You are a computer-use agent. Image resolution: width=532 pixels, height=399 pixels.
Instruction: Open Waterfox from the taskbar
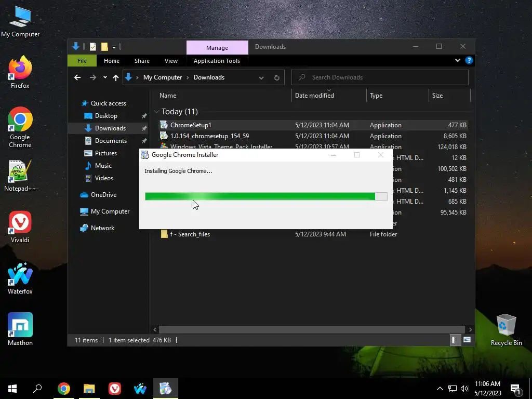pyautogui.click(x=140, y=389)
